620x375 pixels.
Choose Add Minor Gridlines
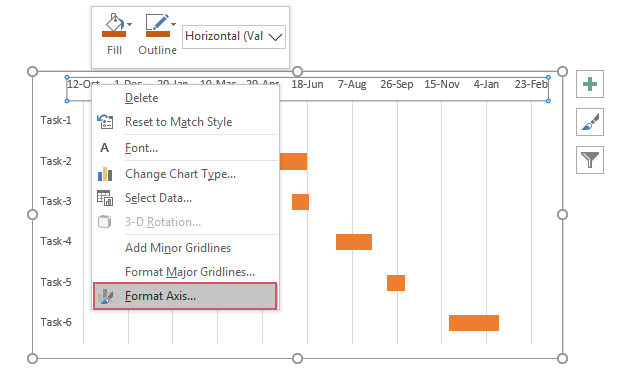click(185, 248)
